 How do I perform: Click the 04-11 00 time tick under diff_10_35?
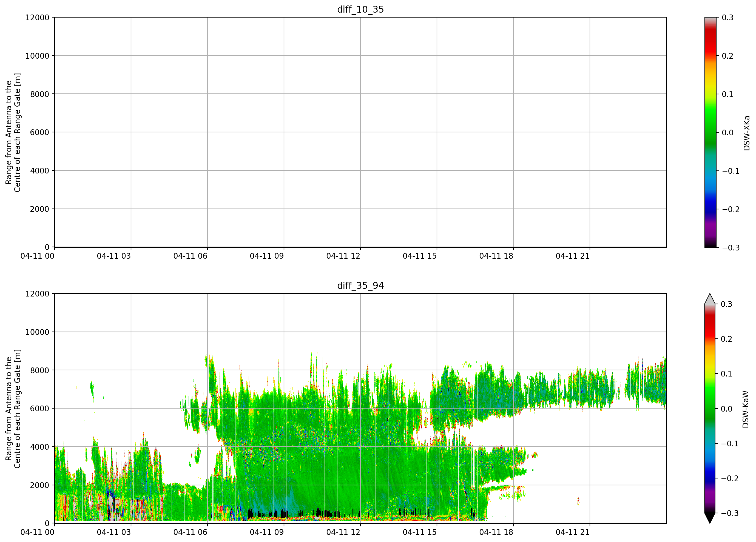tap(37, 256)
